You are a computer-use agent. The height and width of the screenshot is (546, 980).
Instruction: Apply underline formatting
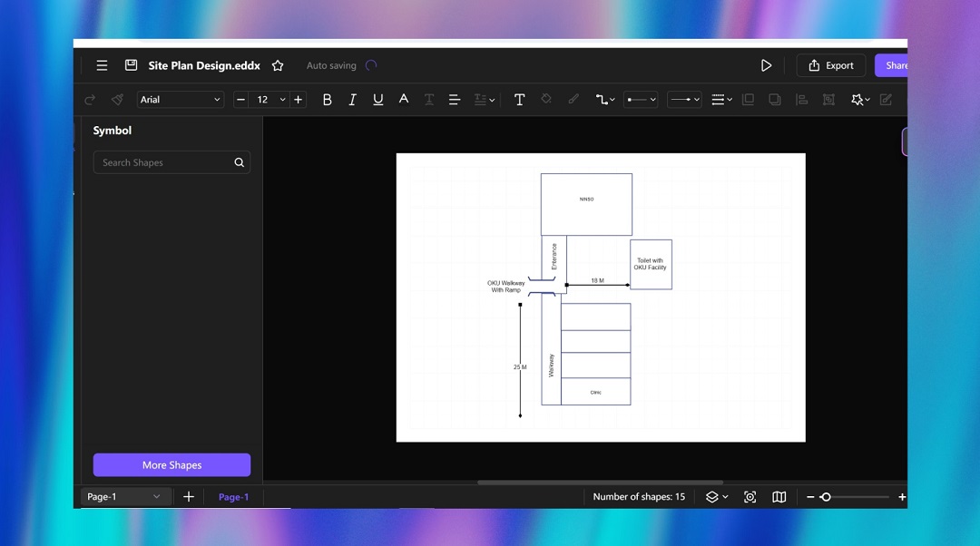point(378,100)
